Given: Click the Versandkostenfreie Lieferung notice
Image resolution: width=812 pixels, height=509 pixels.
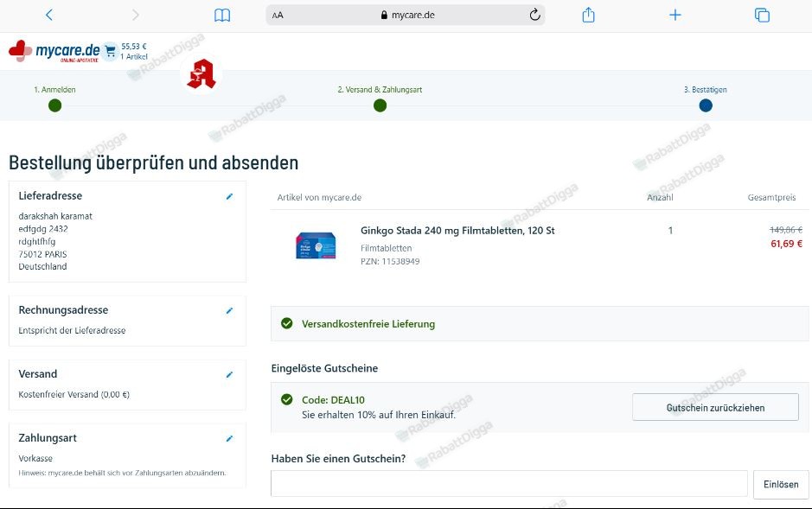Looking at the screenshot, I should click(x=540, y=324).
